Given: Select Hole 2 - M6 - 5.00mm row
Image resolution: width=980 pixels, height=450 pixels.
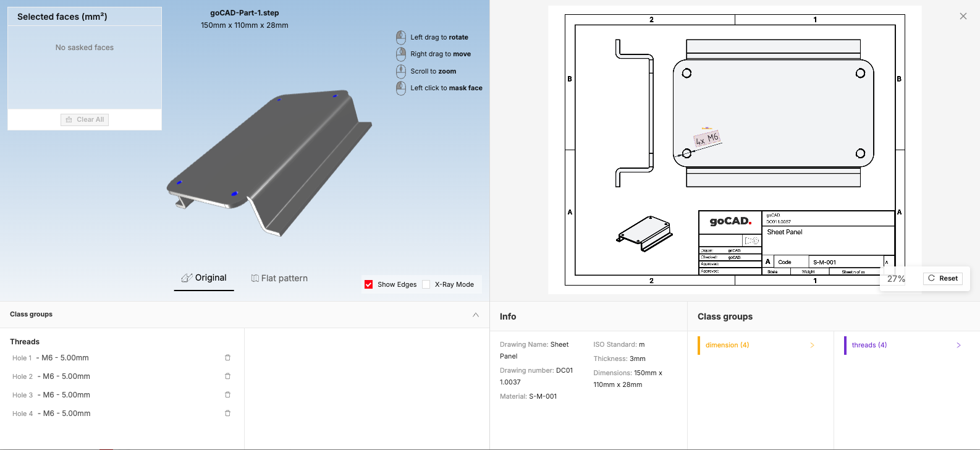Looking at the screenshot, I should (122, 376).
